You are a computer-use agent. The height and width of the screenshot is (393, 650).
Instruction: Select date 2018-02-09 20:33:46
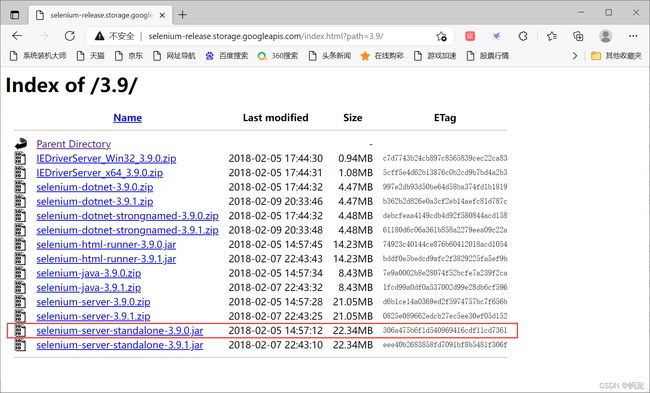coord(276,201)
